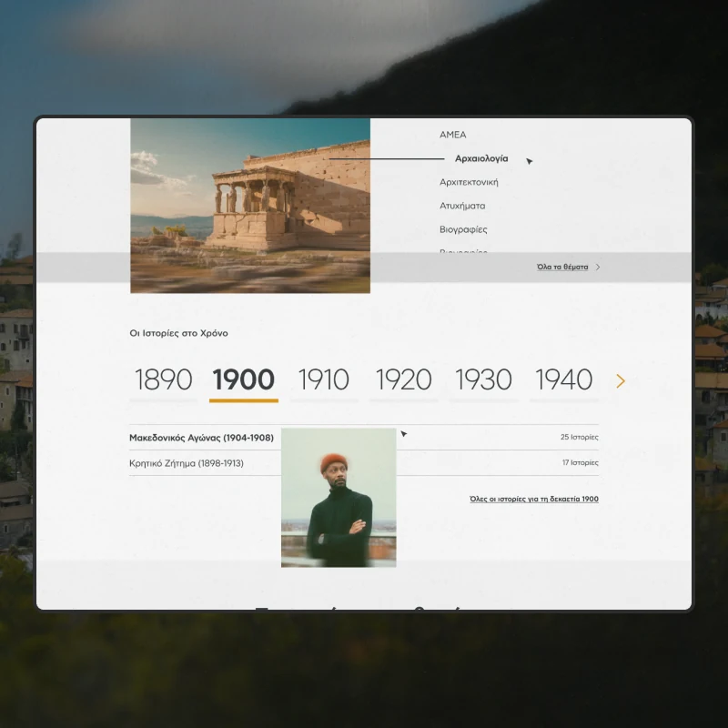The image size is (728, 728).
Task: Advance decades with the orange chevron
Action: 621,381
